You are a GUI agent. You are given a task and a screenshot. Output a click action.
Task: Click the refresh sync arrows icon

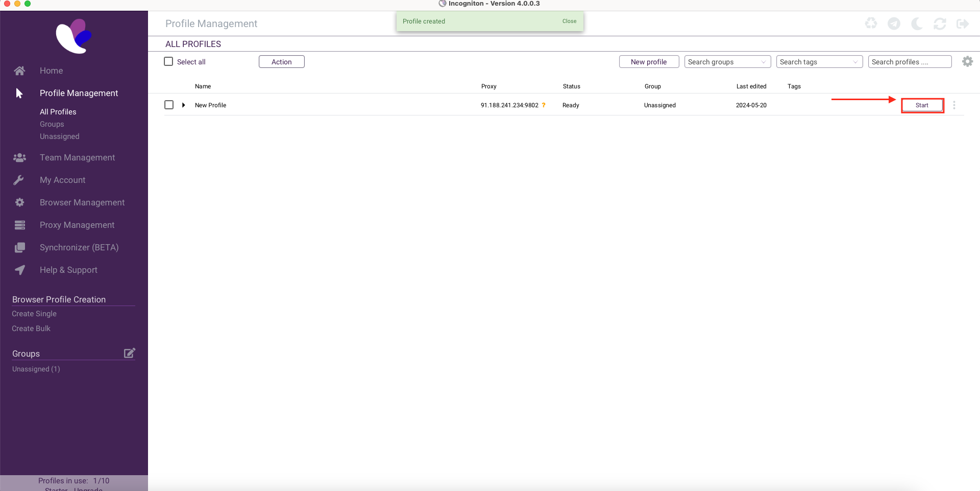point(940,24)
